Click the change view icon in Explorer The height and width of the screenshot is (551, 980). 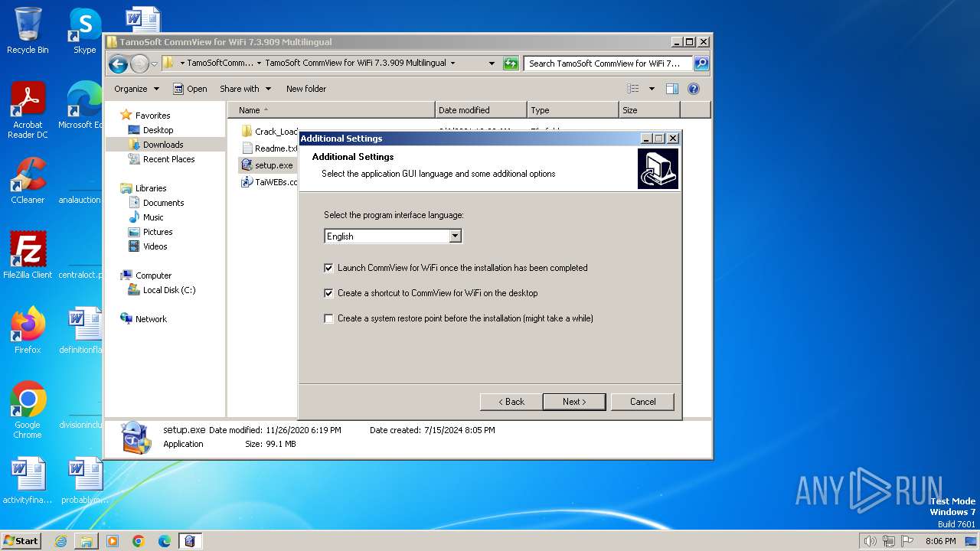point(633,89)
